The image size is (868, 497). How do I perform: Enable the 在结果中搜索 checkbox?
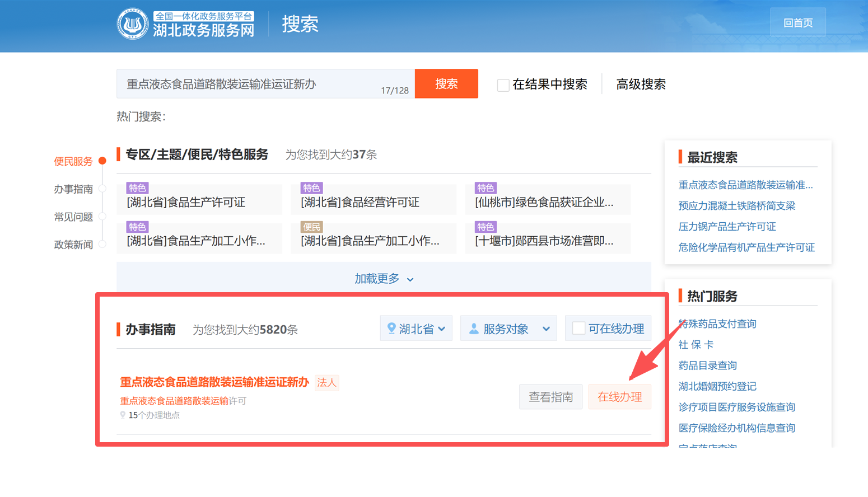[x=503, y=85]
